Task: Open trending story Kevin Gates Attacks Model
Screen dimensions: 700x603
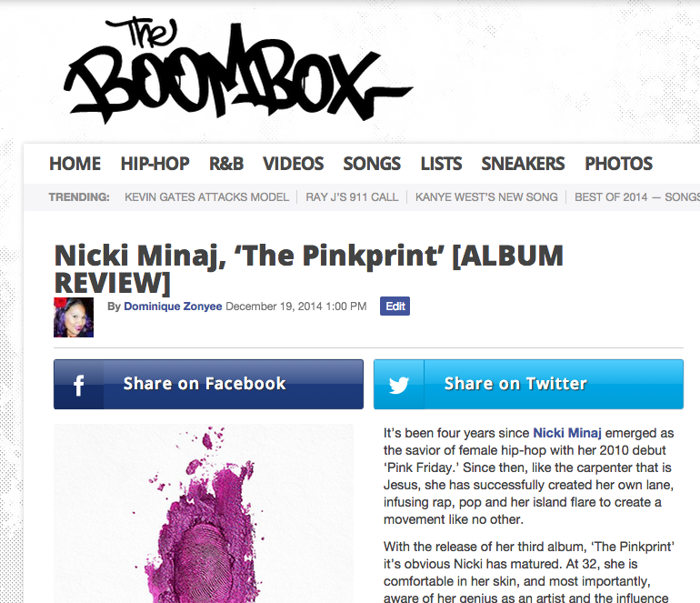Action: coord(206,197)
